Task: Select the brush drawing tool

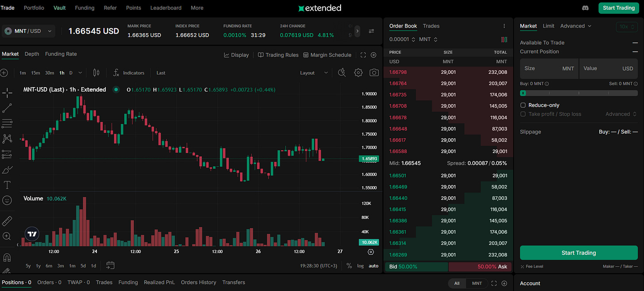Action: point(7,169)
